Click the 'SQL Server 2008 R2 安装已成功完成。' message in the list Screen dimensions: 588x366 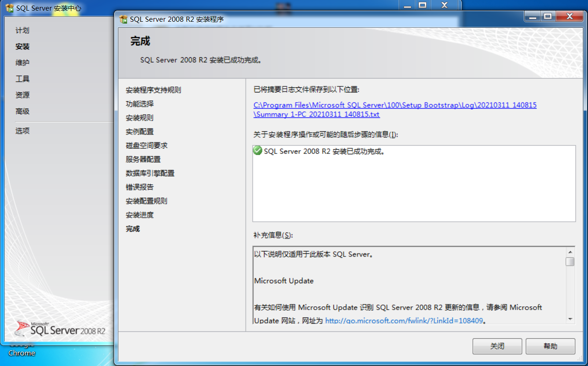(325, 151)
